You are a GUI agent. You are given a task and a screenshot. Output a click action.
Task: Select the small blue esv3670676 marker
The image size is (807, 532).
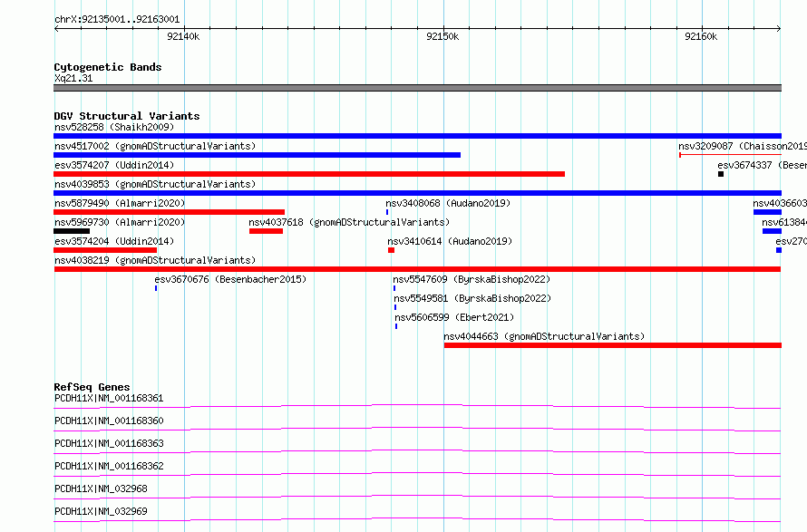156,288
